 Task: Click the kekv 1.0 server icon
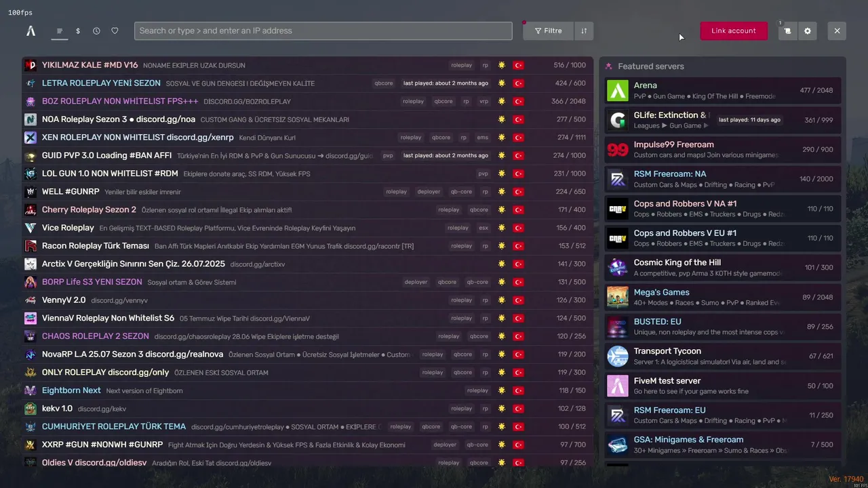pyautogui.click(x=31, y=409)
